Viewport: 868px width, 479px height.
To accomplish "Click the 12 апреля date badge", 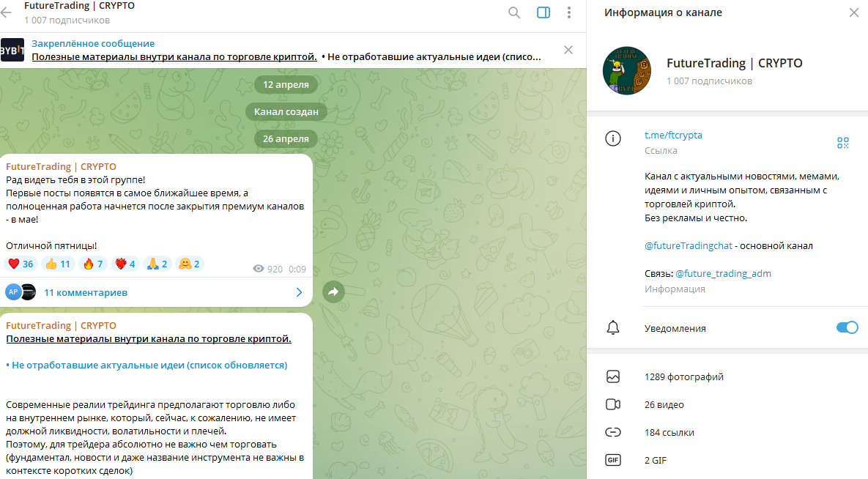I will point(286,84).
